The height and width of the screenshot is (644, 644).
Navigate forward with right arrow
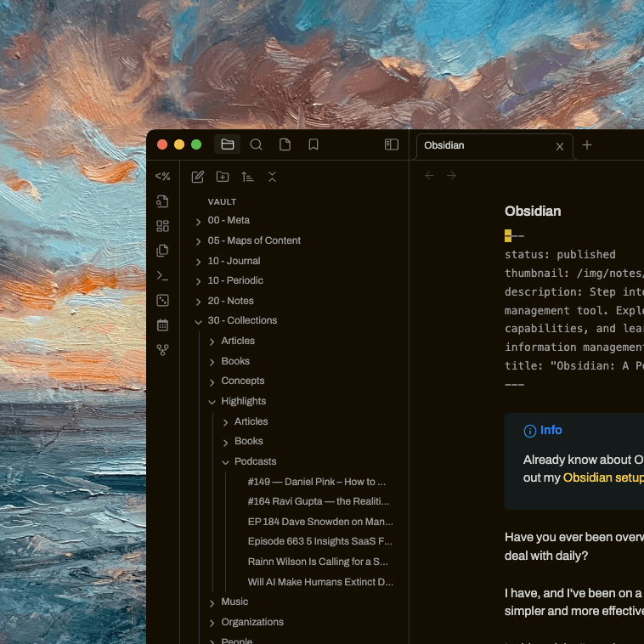coord(452,176)
